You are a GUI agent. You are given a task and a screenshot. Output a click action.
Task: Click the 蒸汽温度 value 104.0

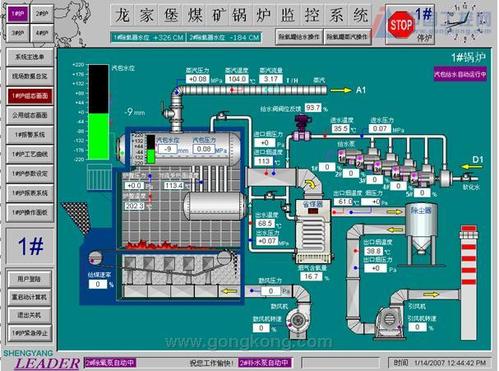237,79
